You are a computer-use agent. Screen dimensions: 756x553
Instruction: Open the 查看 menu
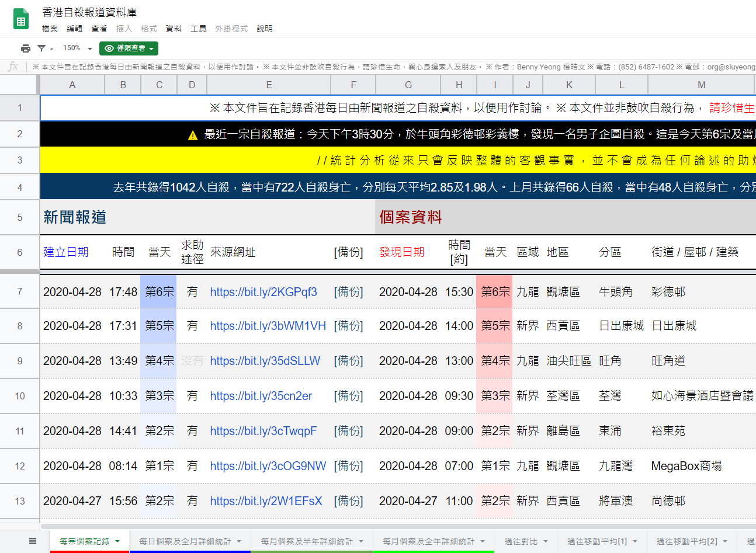coord(99,29)
